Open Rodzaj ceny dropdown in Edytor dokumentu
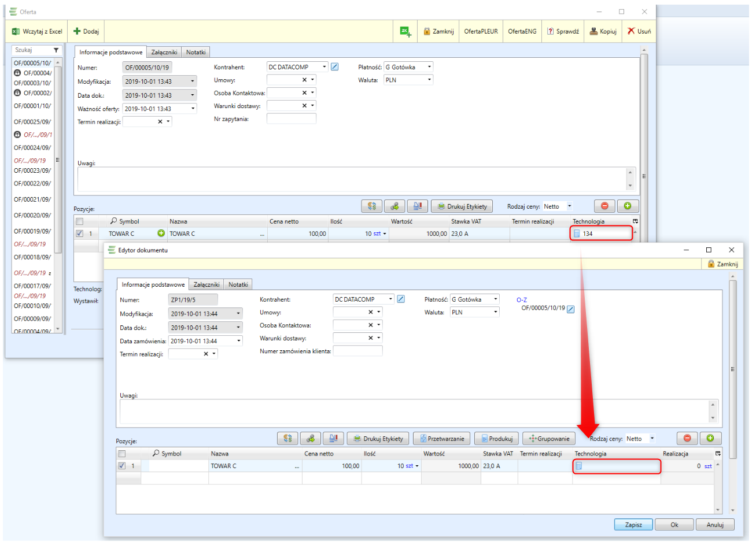Viewport: 756px width, 545px height. [652, 439]
